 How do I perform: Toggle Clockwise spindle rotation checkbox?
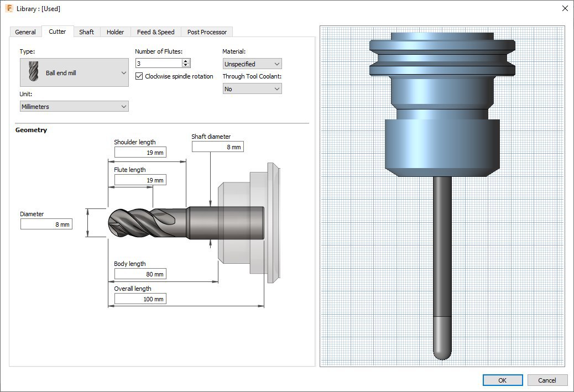pyautogui.click(x=139, y=76)
